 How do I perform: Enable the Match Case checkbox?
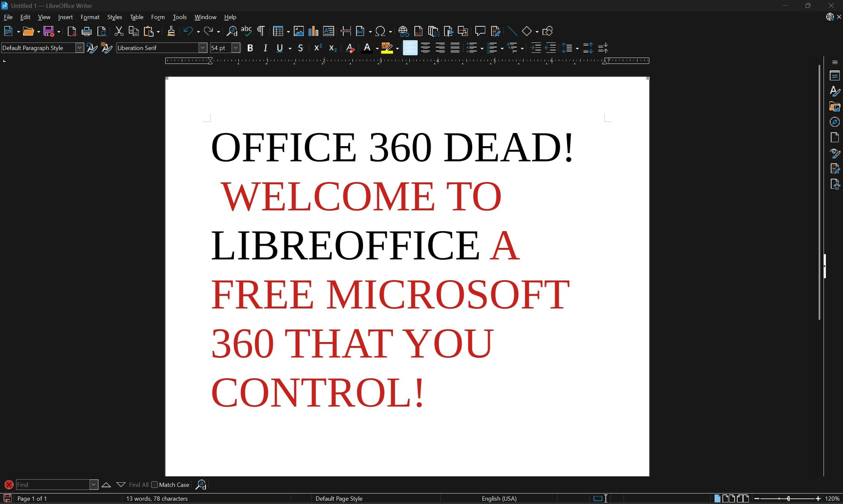pyautogui.click(x=154, y=485)
